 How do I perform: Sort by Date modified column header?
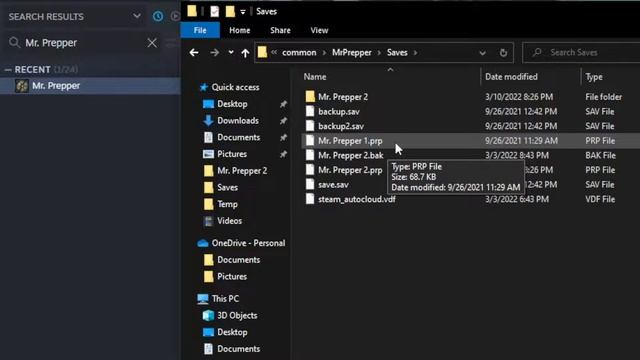[x=511, y=77]
